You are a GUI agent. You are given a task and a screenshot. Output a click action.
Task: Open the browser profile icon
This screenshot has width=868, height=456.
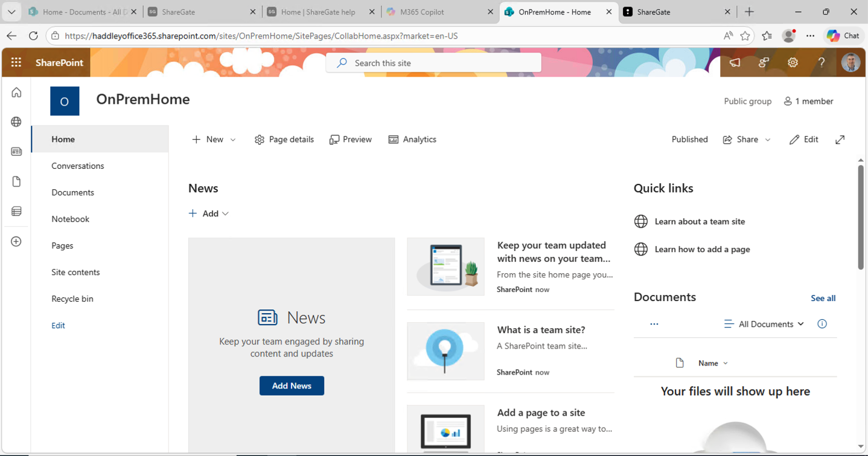point(788,36)
